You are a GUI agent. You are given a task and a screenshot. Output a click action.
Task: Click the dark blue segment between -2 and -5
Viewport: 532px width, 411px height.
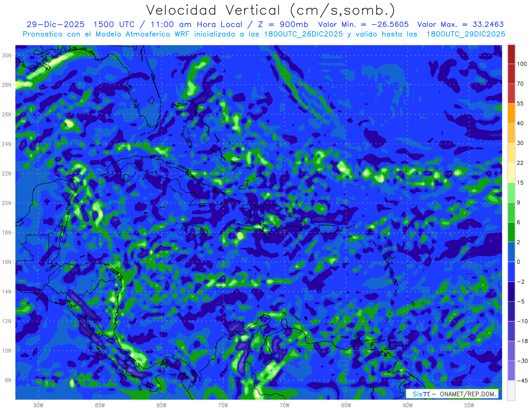[x=511, y=291]
